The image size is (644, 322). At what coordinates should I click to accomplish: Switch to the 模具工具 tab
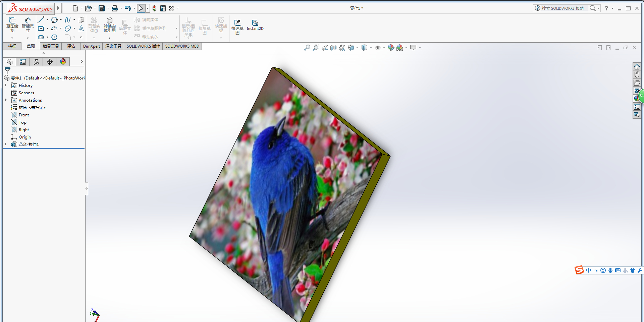(51, 46)
